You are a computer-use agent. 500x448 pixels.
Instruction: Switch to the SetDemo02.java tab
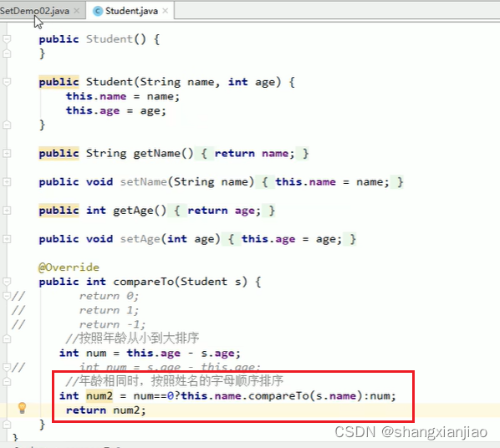34,11
